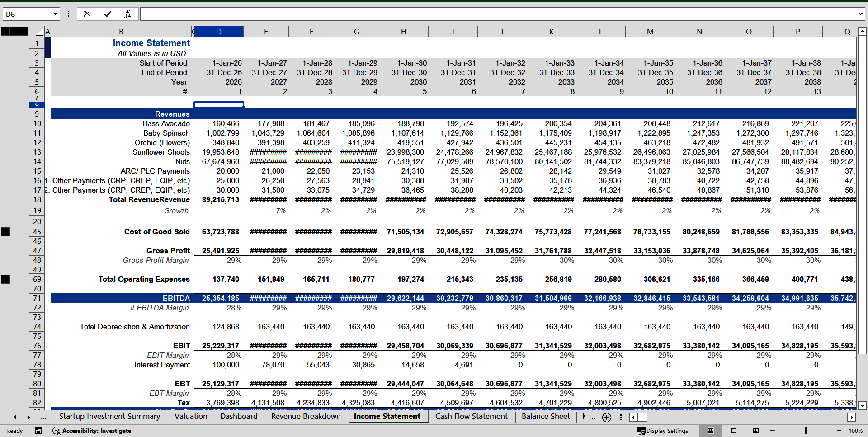Click the Enter check mark beside formula bar
The image size is (868, 437).
[x=108, y=14]
